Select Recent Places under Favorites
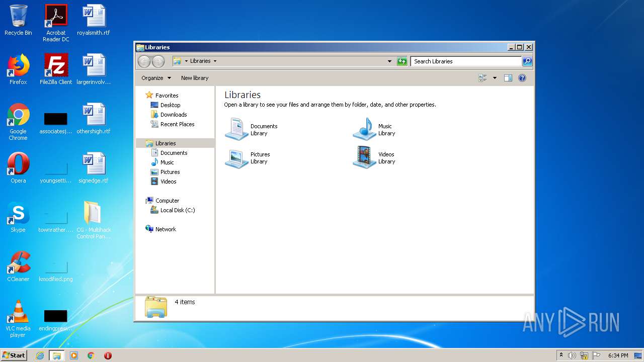The image size is (644, 362). 172,124
